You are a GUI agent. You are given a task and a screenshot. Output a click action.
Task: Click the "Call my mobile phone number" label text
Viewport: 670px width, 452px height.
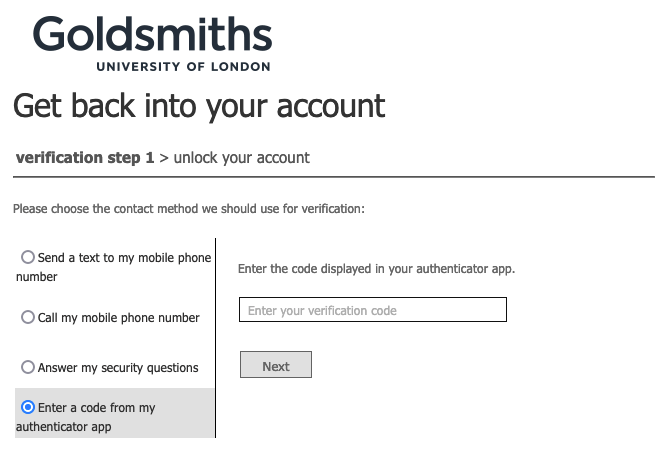pos(119,318)
